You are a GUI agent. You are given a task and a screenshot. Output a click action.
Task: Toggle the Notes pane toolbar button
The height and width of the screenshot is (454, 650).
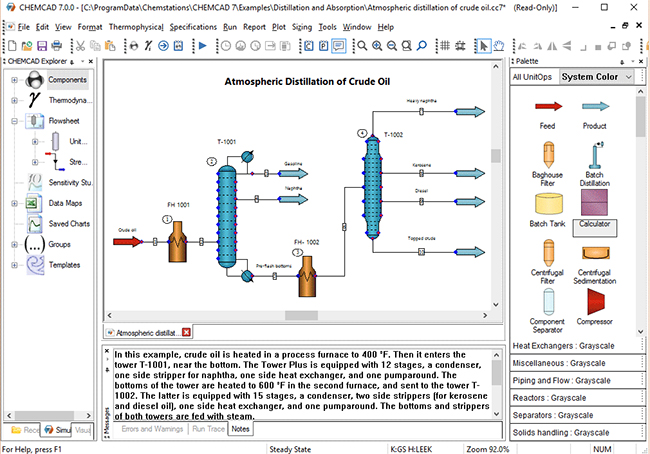338,45
